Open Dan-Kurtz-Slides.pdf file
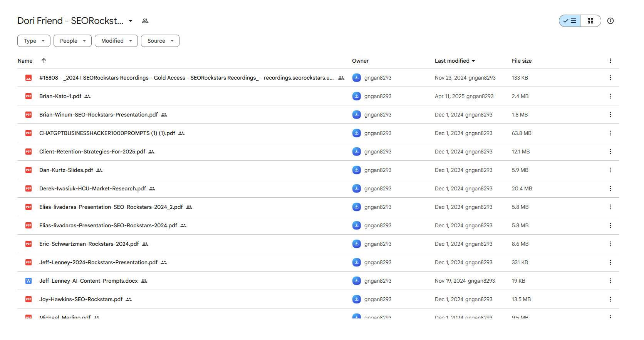Viewport: 644px width, 340px height. (x=66, y=170)
